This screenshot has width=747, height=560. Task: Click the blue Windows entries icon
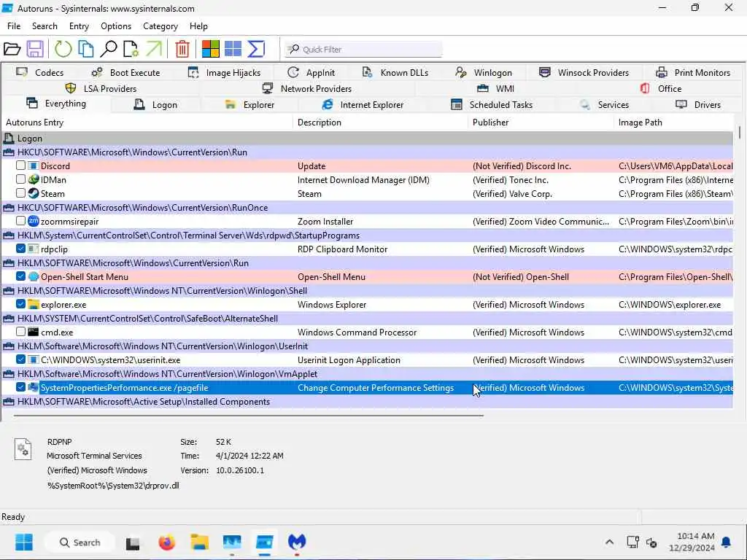233,49
